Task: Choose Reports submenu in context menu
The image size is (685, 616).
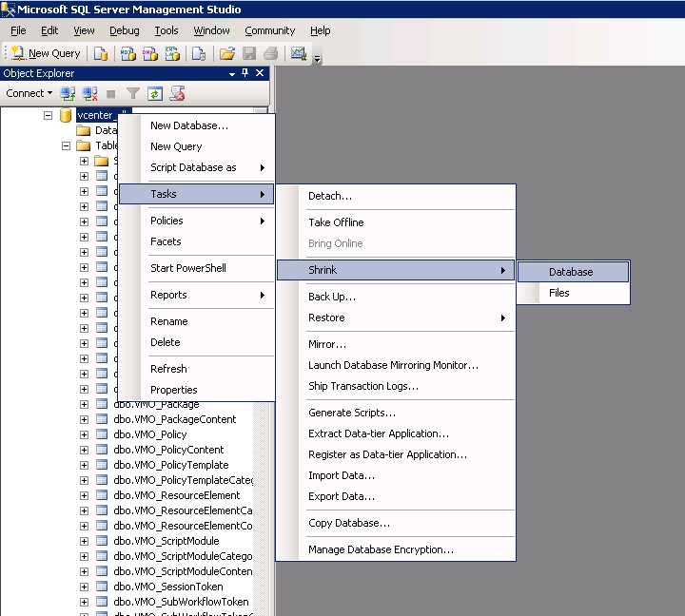Action: tap(197, 295)
